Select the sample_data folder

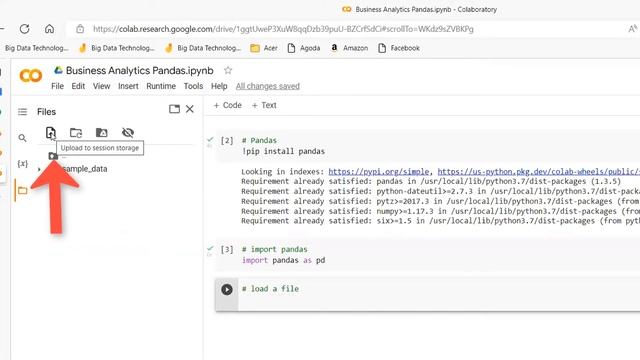[x=85, y=169]
